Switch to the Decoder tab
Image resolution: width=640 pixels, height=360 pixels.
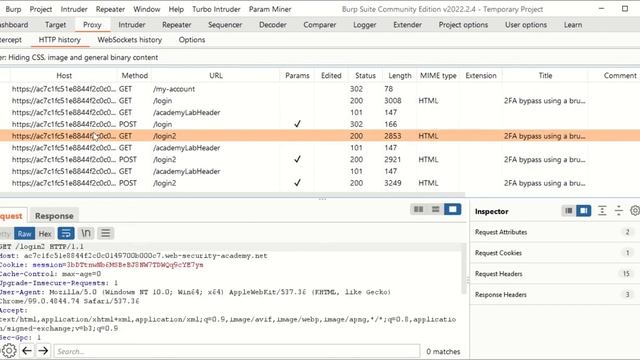click(273, 24)
